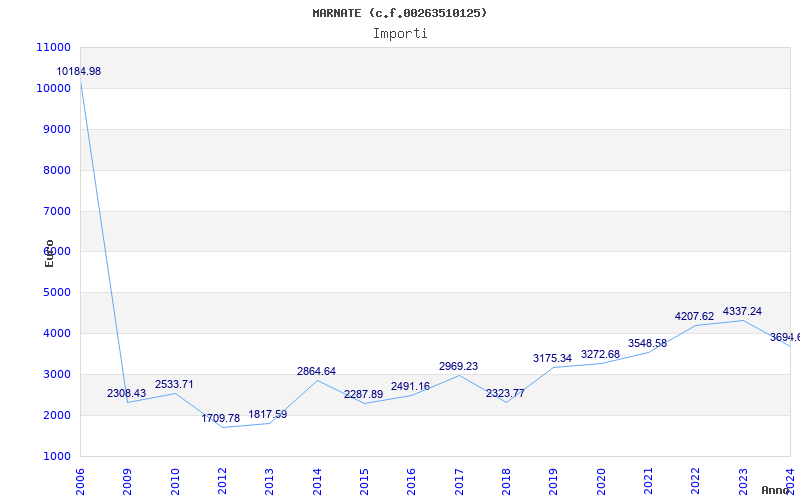Image resolution: width=800 pixels, height=500 pixels.
Task: Click the 2006 x-axis year label
Action: 80,482
